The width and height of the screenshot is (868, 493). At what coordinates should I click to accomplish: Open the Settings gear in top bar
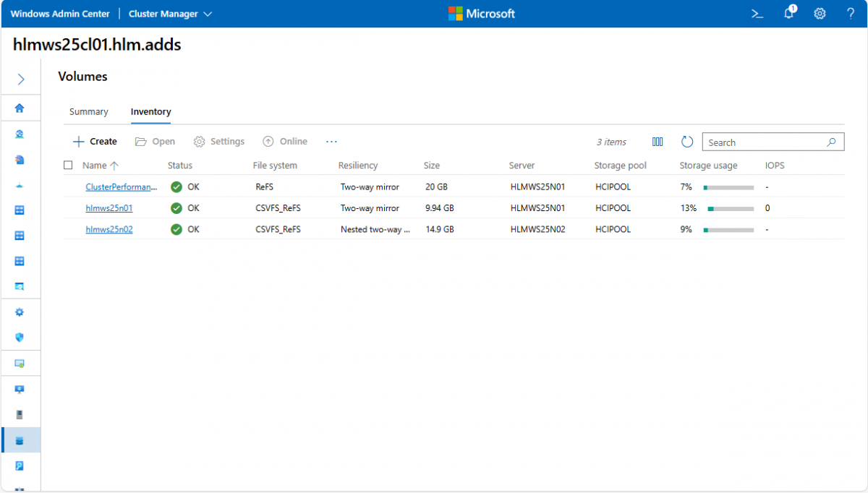tap(820, 14)
